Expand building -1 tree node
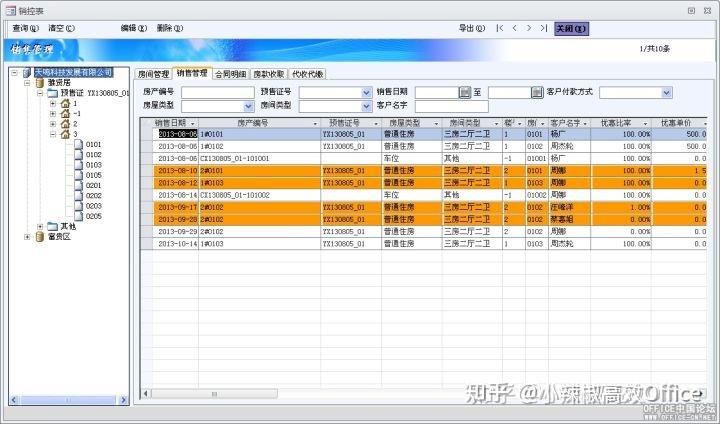Screen dimensions: 720x424 [53, 113]
